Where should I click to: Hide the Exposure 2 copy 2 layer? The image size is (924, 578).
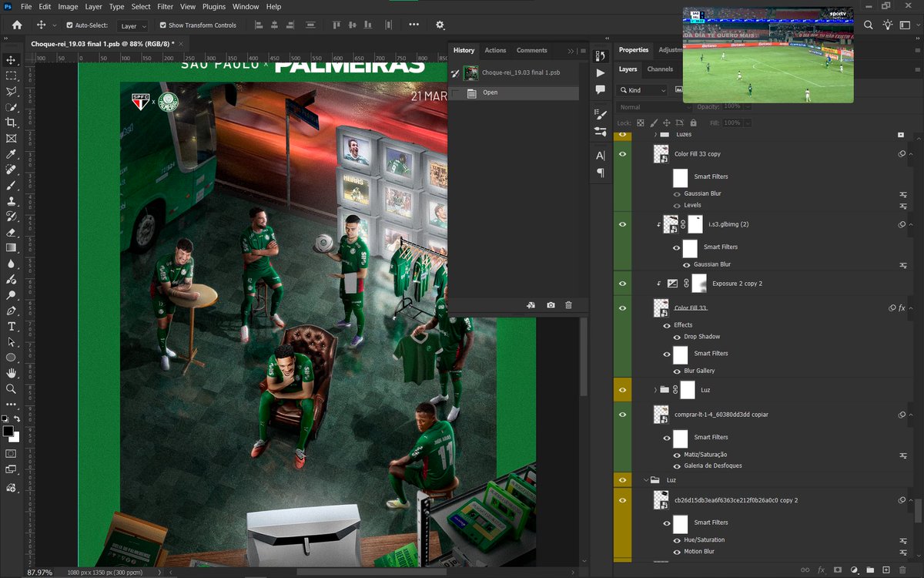tap(622, 284)
